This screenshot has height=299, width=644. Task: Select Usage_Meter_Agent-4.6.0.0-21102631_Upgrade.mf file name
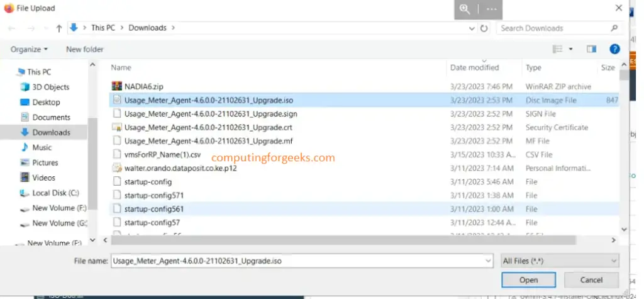pos(208,140)
